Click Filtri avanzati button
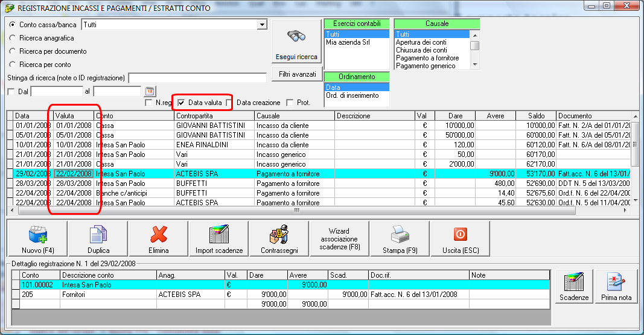Image resolution: width=644 pixels, height=335 pixels. point(297,74)
